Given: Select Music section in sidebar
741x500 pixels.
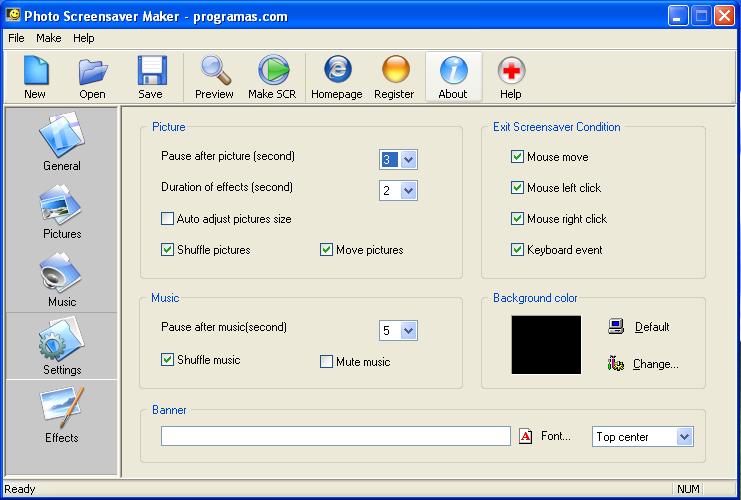Looking at the screenshot, I should click(x=61, y=280).
